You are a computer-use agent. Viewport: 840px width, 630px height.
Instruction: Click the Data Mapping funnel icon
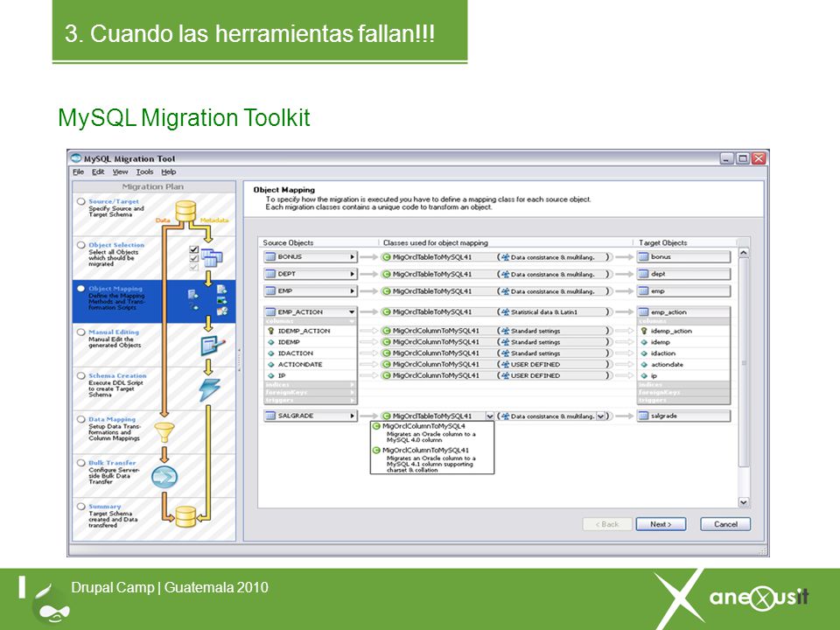point(164,431)
